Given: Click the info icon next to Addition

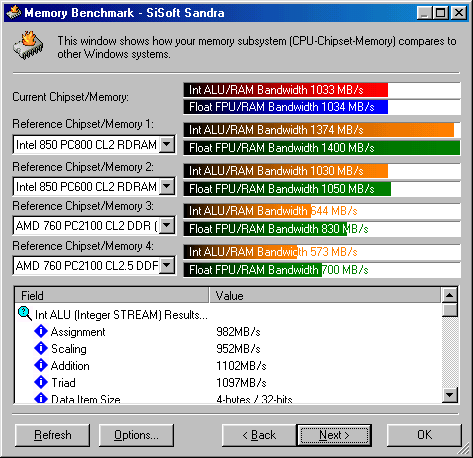Looking at the screenshot, I should click(x=41, y=365).
